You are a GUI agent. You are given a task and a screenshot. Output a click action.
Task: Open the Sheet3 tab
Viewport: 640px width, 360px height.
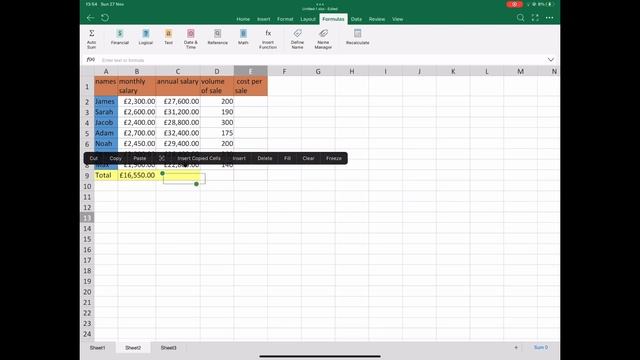coord(169,348)
